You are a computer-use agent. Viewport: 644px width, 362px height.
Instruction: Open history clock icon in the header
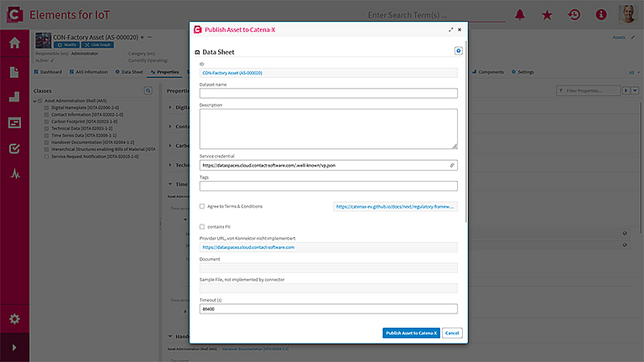point(574,15)
